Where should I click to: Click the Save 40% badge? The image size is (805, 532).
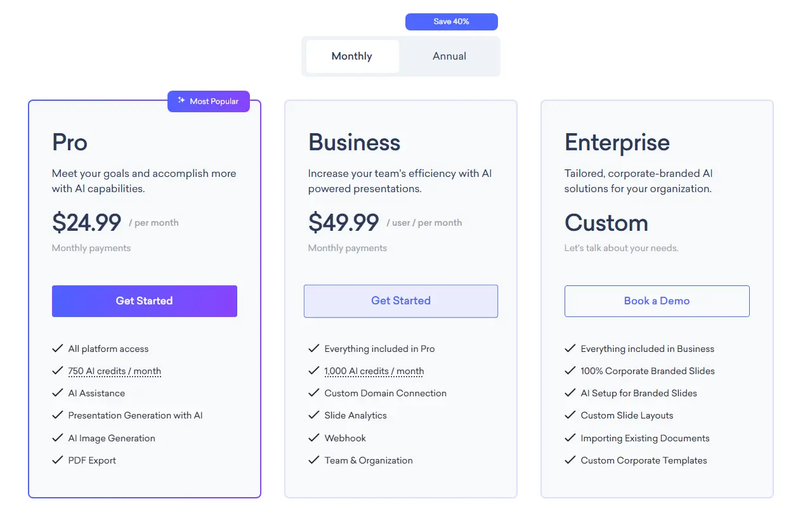[x=452, y=22]
